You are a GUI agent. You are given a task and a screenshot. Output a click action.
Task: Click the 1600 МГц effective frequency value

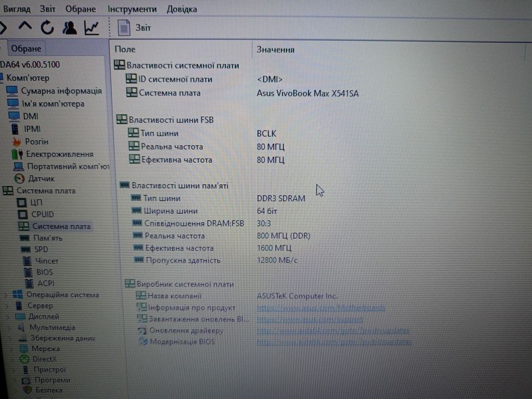tap(274, 248)
